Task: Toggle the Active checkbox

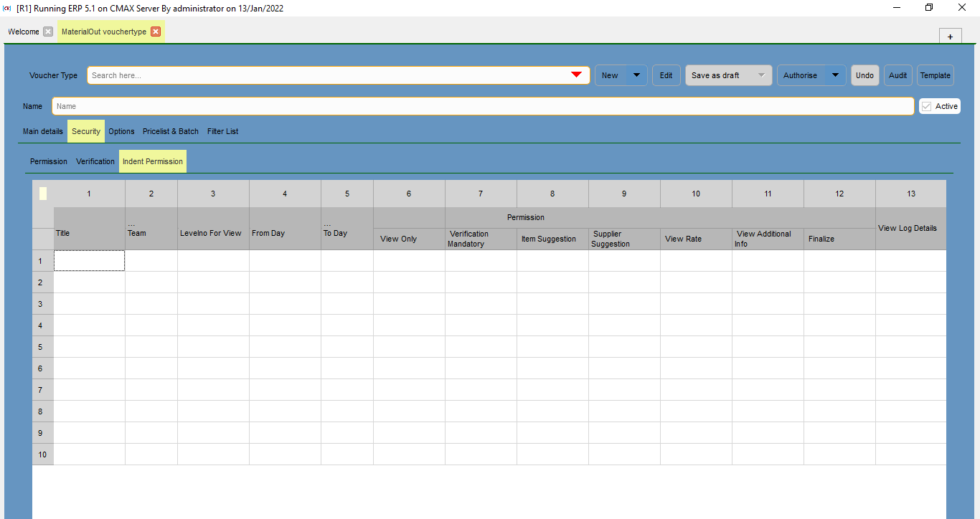Action: (927, 106)
